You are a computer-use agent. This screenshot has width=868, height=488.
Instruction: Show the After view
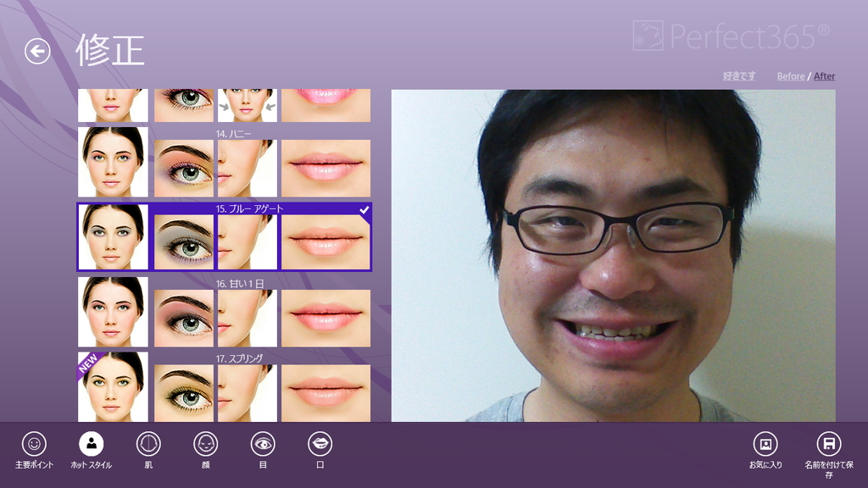(x=824, y=76)
